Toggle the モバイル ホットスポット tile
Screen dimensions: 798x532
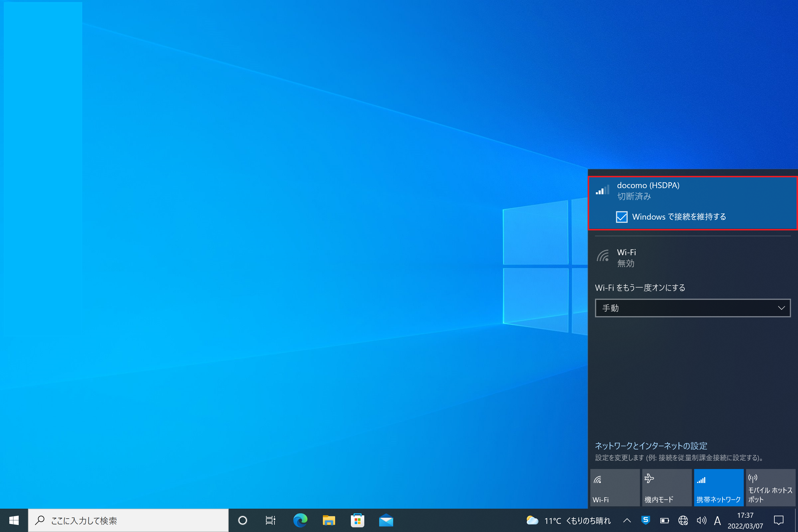[771, 488]
